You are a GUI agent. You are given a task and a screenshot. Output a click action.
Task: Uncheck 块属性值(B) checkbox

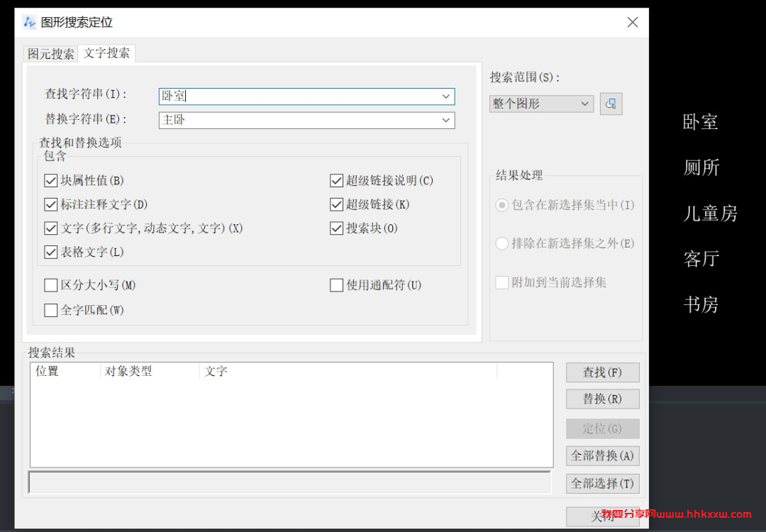coord(51,181)
